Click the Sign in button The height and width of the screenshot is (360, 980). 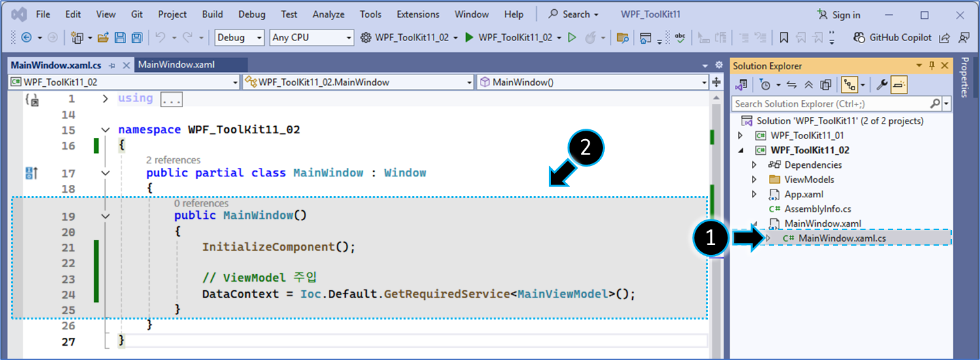[x=839, y=15]
